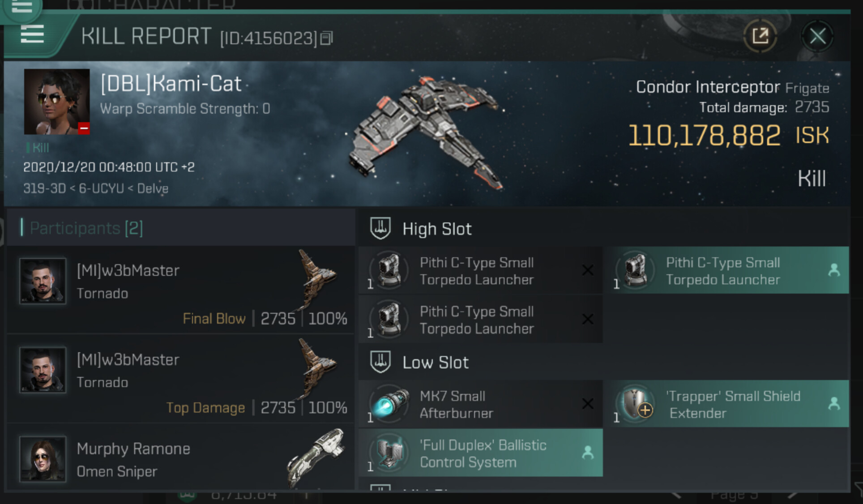This screenshot has width=863, height=504.
Task: Open the share kill report button
Action: pyautogui.click(x=760, y=36)
